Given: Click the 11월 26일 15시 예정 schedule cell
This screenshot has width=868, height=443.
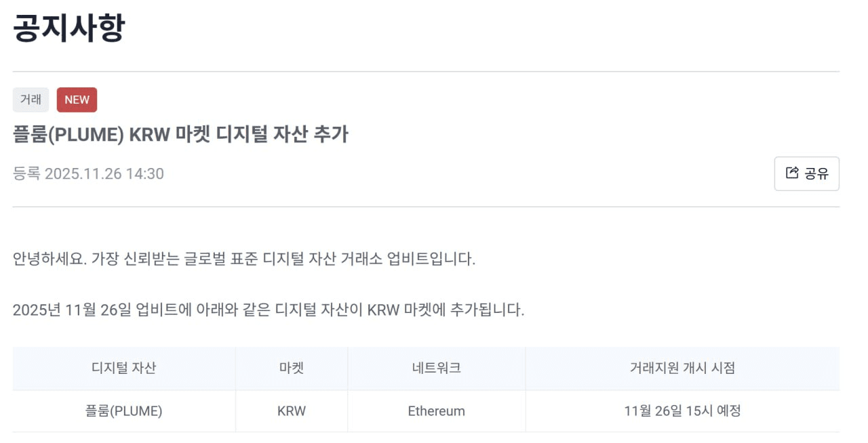Looking at the screenshot, I should tap(682, 410).
